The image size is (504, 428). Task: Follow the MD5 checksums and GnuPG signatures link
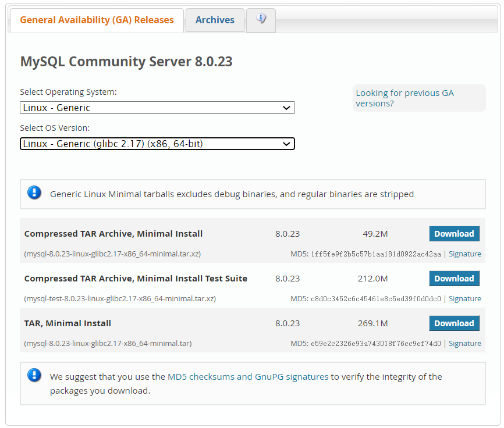pos(248,377)
